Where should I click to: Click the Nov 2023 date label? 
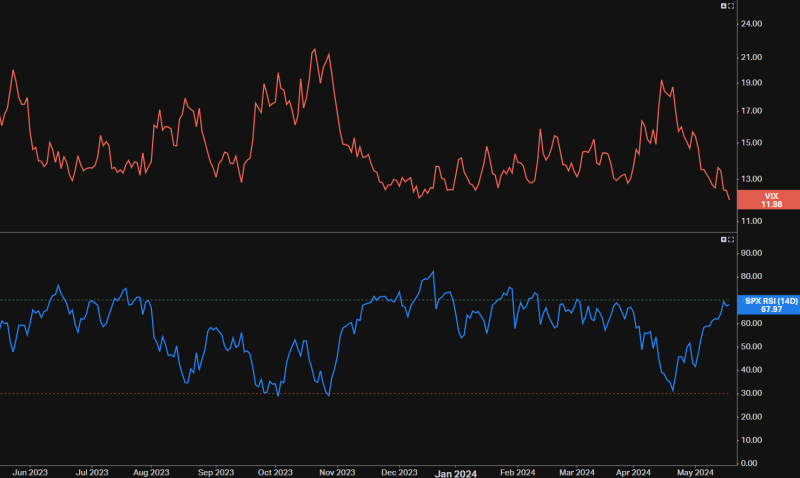click(x=337, y=471)
